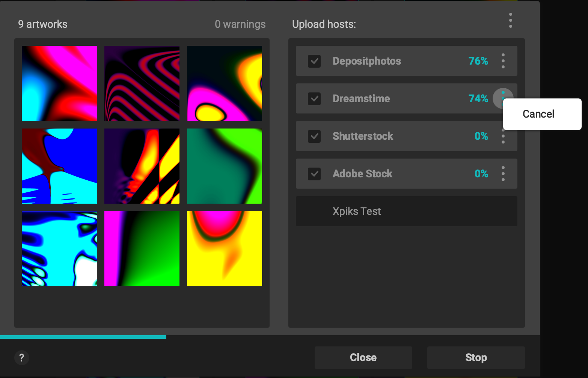Open Depositphotos three-dot options menu

click(x=503, y=61)
